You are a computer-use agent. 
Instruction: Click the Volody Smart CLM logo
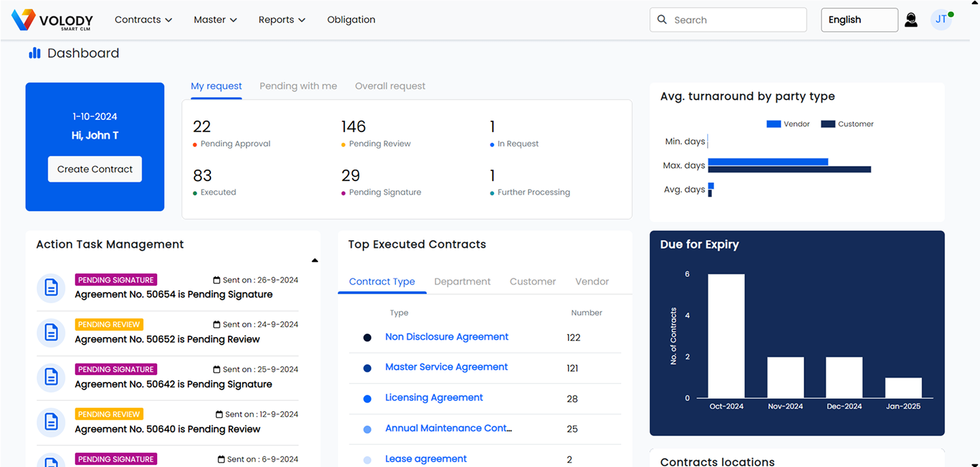(x=52, y=20)
